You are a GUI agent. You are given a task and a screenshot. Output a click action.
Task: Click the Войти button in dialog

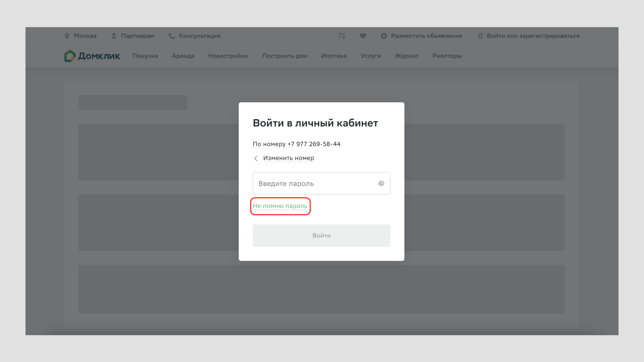[321, 236]
